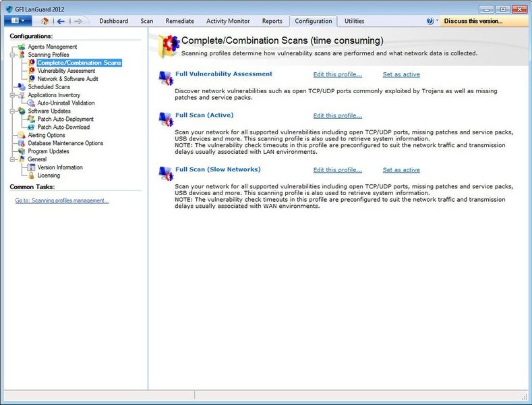Select Agents Management in tree
The image size is (532, 405).
click(x=52, y=47)
